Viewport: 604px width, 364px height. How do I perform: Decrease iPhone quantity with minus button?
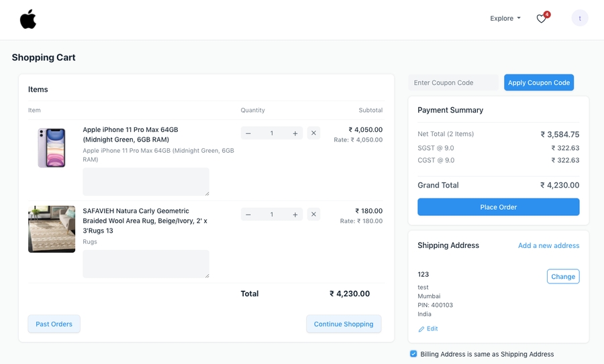click(248, 133)
